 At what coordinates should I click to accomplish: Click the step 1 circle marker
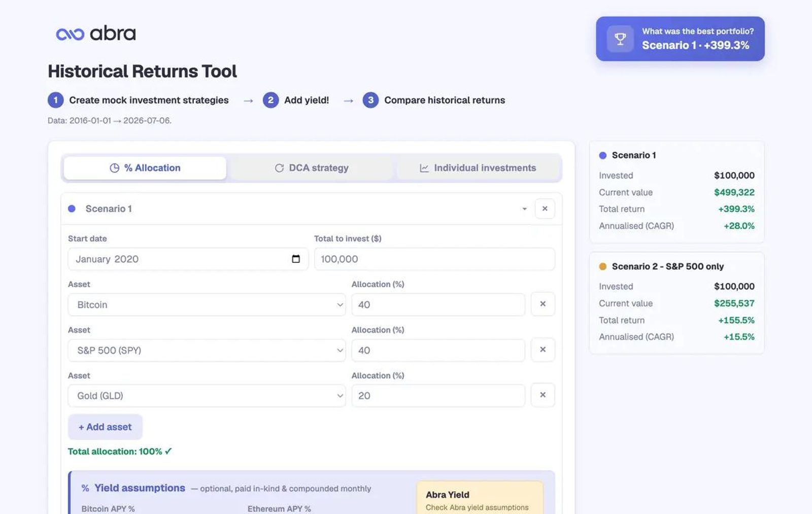click(x=56, y=100)
